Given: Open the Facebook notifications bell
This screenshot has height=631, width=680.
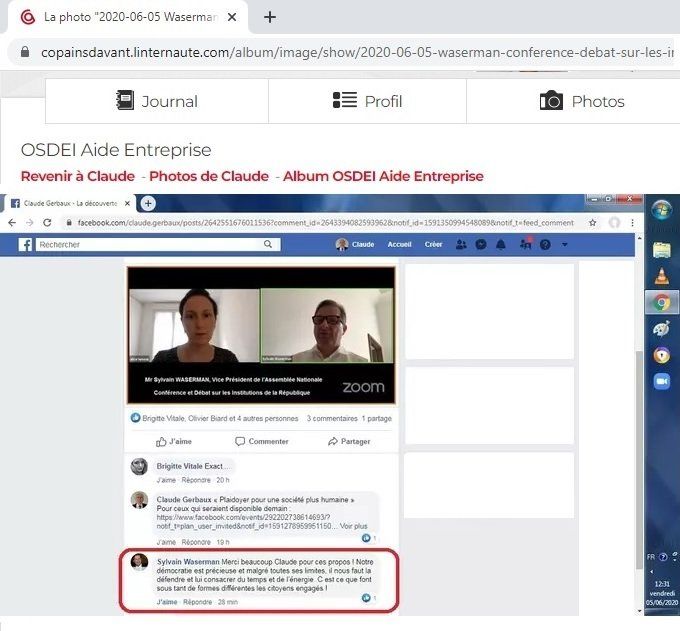Looking at the screenshot, I should [500, 245].
